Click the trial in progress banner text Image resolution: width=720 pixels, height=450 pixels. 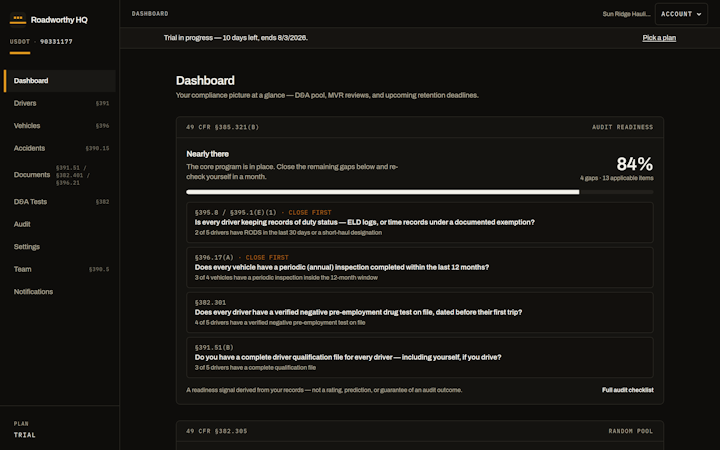click(236, 38)
